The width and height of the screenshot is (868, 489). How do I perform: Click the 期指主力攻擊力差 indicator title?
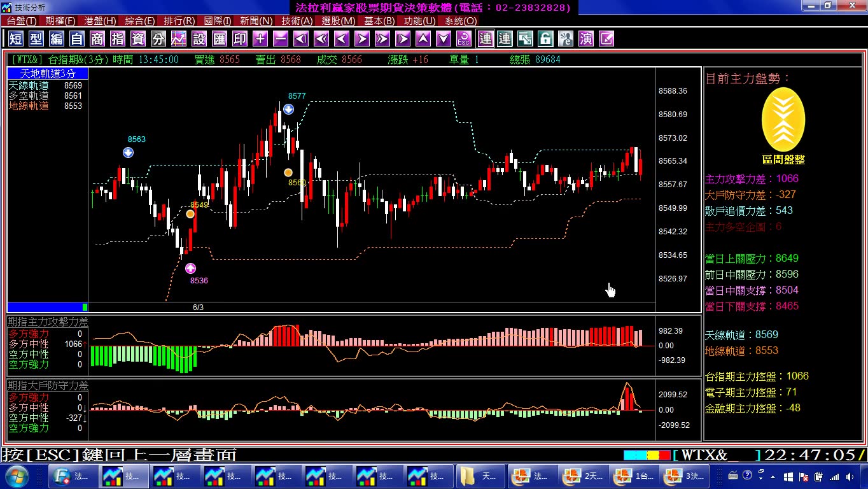tap(48, 322)
